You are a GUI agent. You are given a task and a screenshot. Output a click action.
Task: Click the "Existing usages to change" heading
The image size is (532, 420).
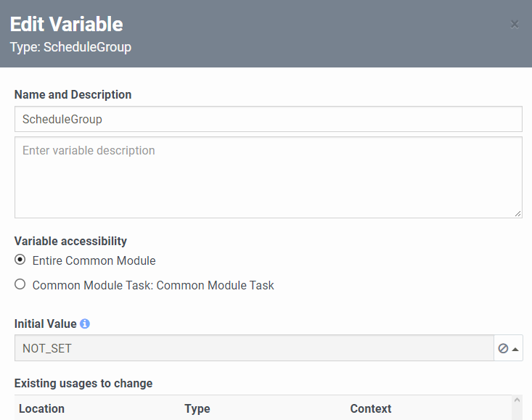[83, 384]
